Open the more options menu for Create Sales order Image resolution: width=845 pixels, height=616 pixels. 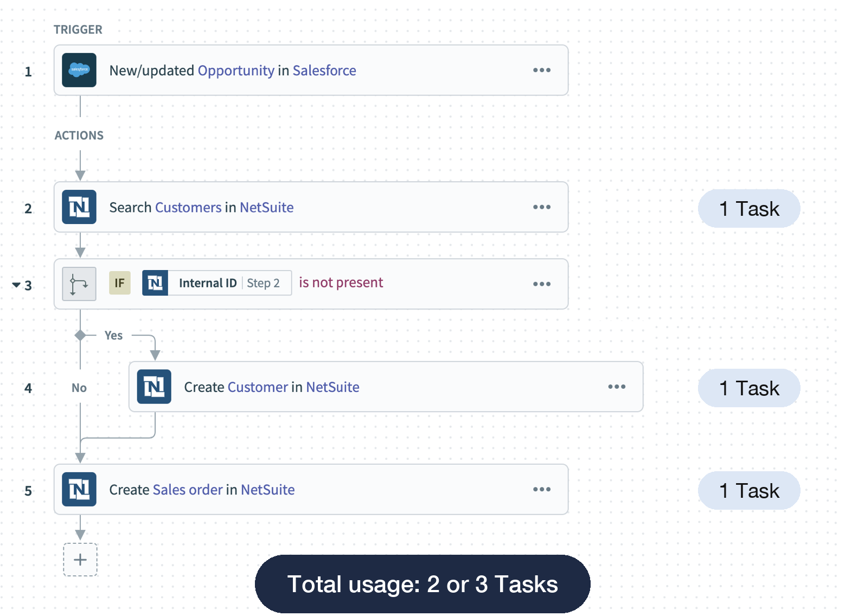pos(542,490)
